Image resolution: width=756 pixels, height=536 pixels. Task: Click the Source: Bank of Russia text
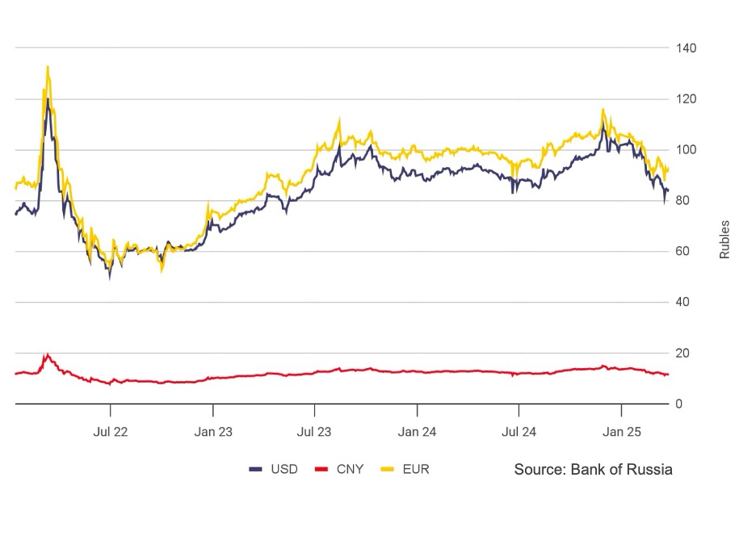coord(593,469)
